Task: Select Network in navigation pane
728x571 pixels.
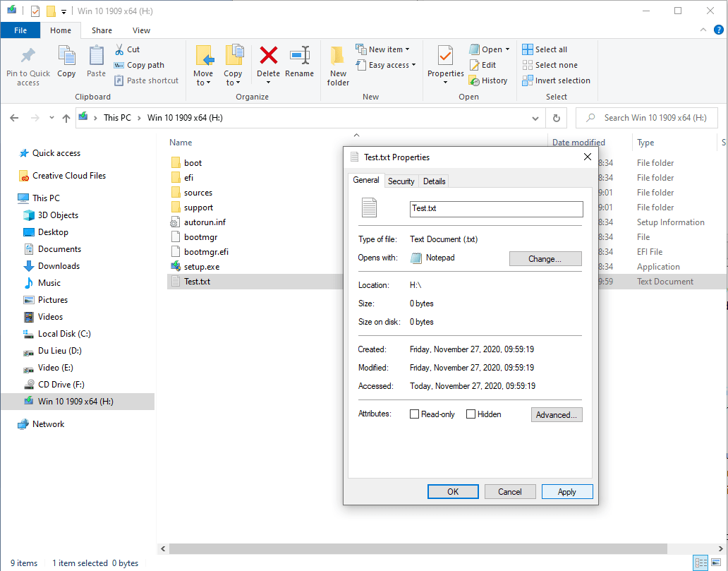Action: (x=42, y=423)
